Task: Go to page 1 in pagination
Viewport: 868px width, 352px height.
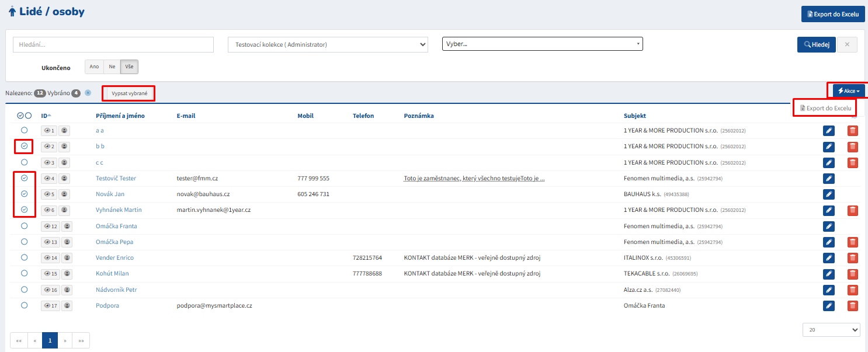Action: pos(50,340)
